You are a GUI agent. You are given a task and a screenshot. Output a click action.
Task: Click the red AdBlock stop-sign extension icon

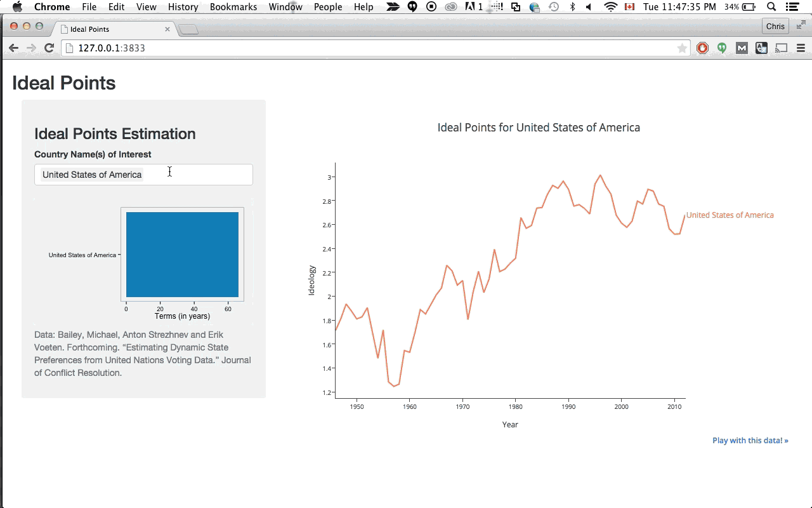(702, 48)
